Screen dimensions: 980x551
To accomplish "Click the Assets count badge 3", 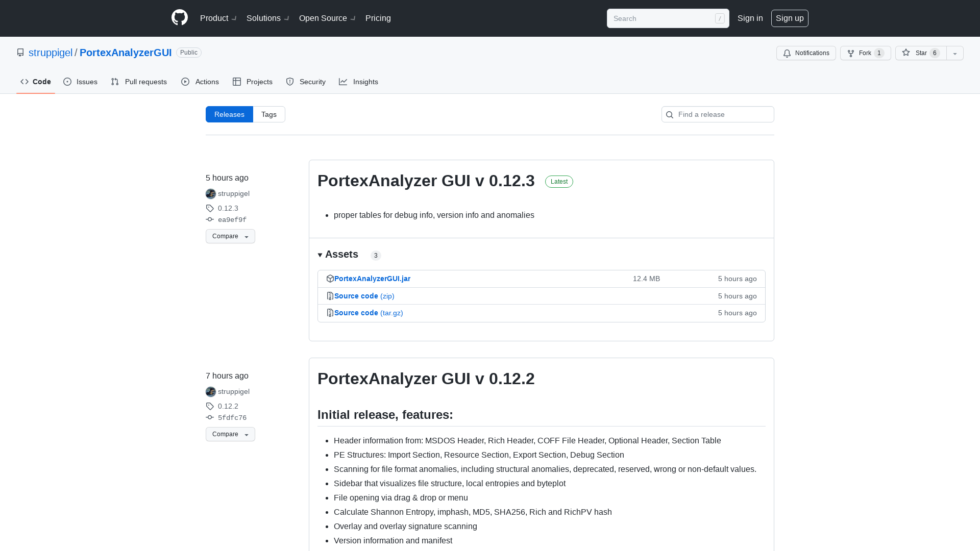I will tap(376, 256).
